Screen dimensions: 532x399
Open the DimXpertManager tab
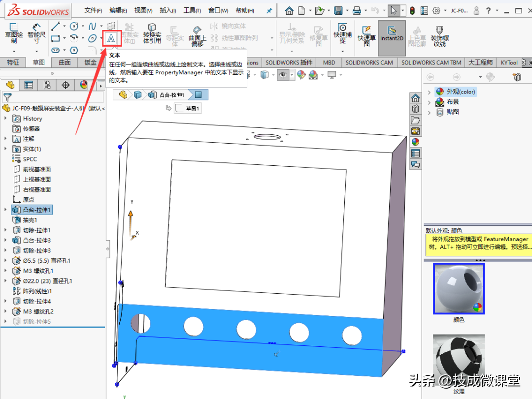point(66,85)
